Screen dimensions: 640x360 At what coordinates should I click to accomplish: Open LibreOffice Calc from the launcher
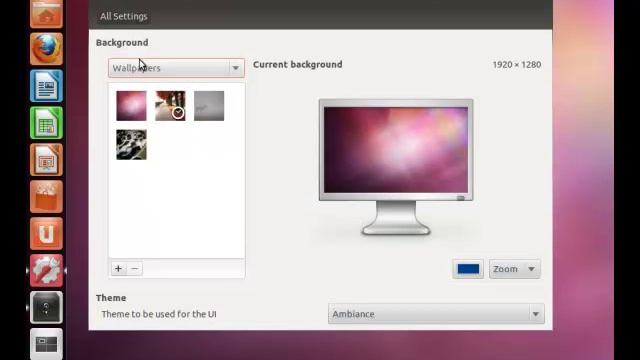coord(46,122)
